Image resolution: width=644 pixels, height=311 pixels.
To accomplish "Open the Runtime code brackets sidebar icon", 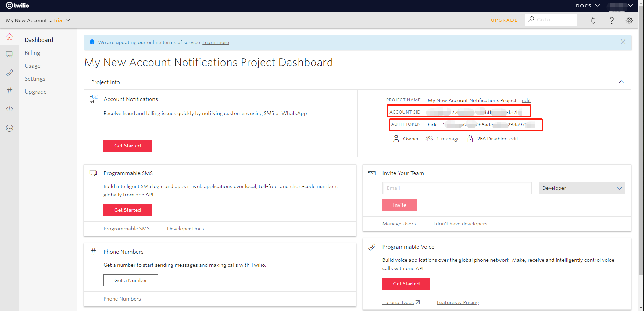I will click(9, 109).
